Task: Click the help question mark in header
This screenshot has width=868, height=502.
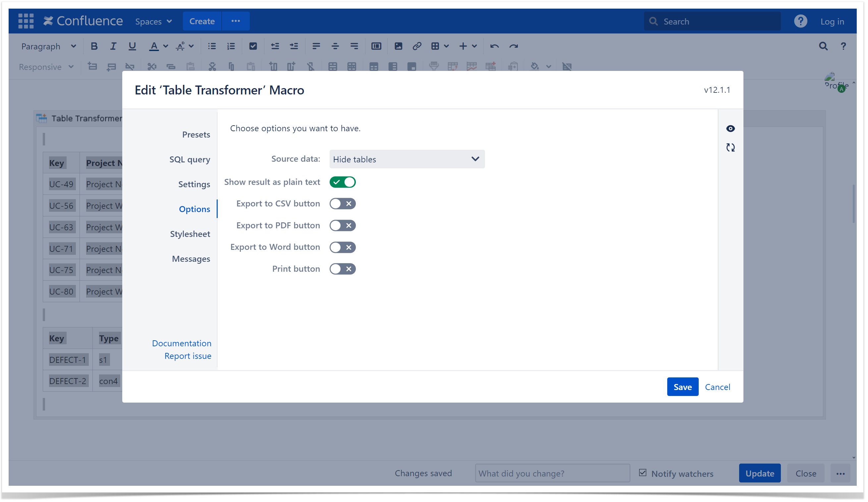Action: point(800,21)
